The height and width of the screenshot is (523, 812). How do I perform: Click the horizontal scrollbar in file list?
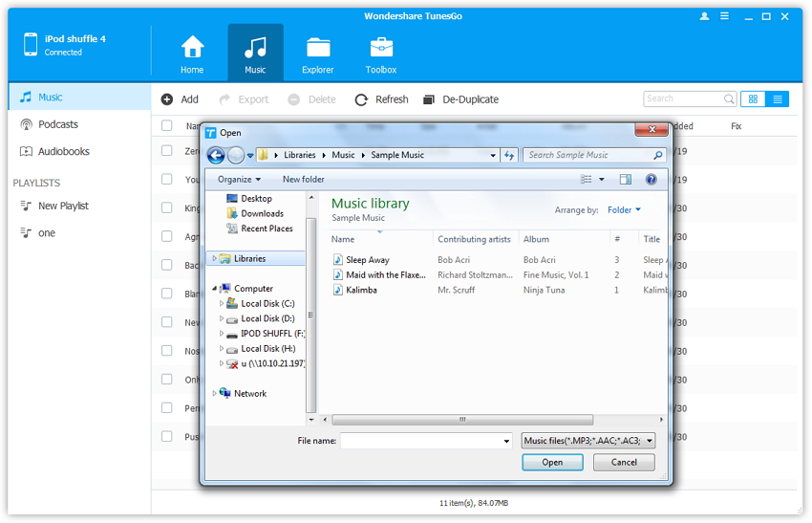coord(462,420)
